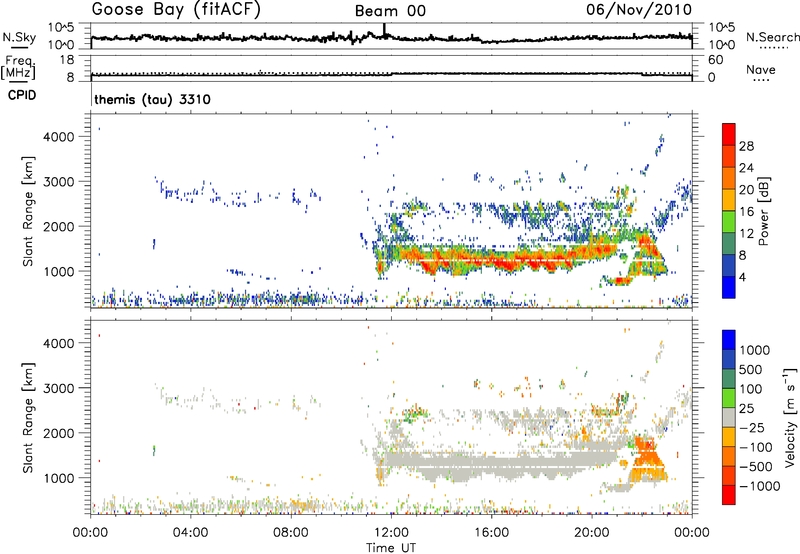Screen dimensions: 800x554
Task: Click the "3000" tick of the velocity panel
Action: tap(59, 388)
